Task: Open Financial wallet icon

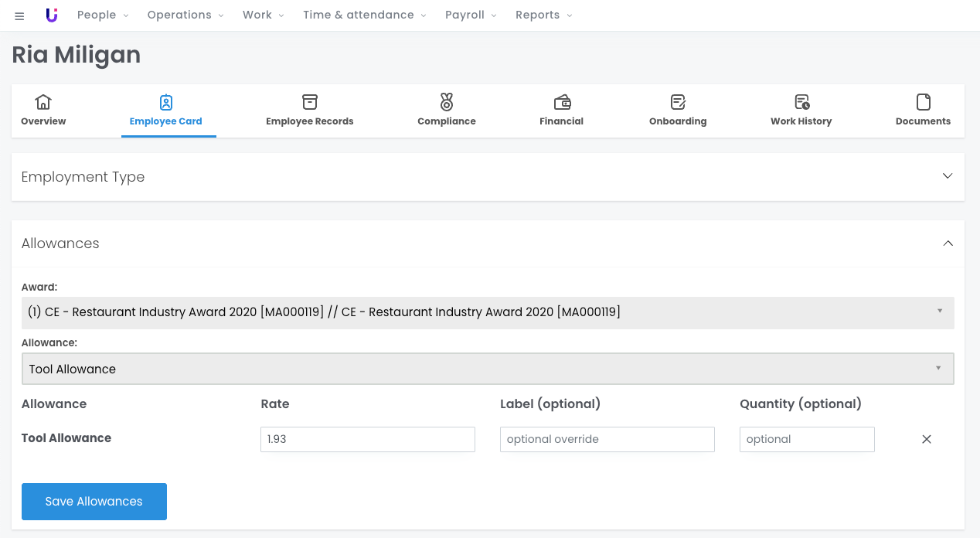Action: coord(562,102)
